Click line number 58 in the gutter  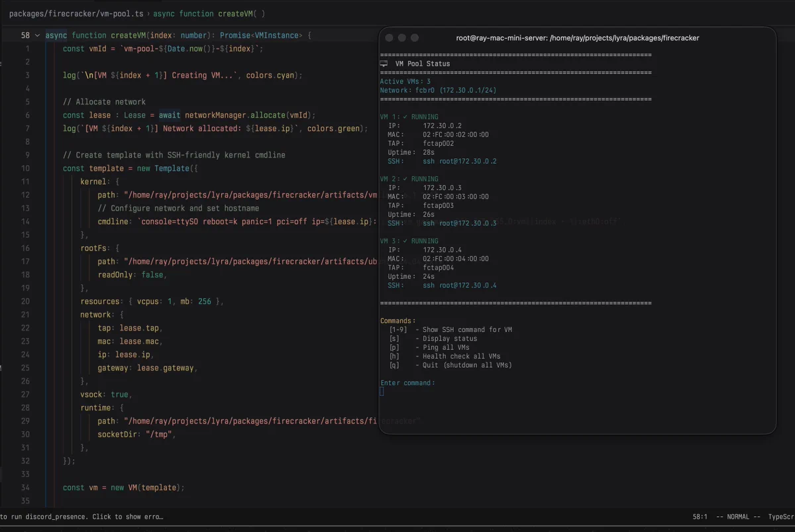[25, 36]
